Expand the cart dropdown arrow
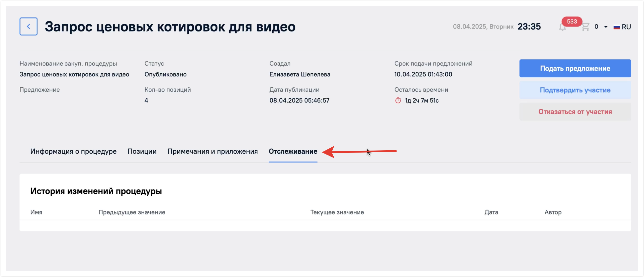The image size is (644, 277). 606,27
